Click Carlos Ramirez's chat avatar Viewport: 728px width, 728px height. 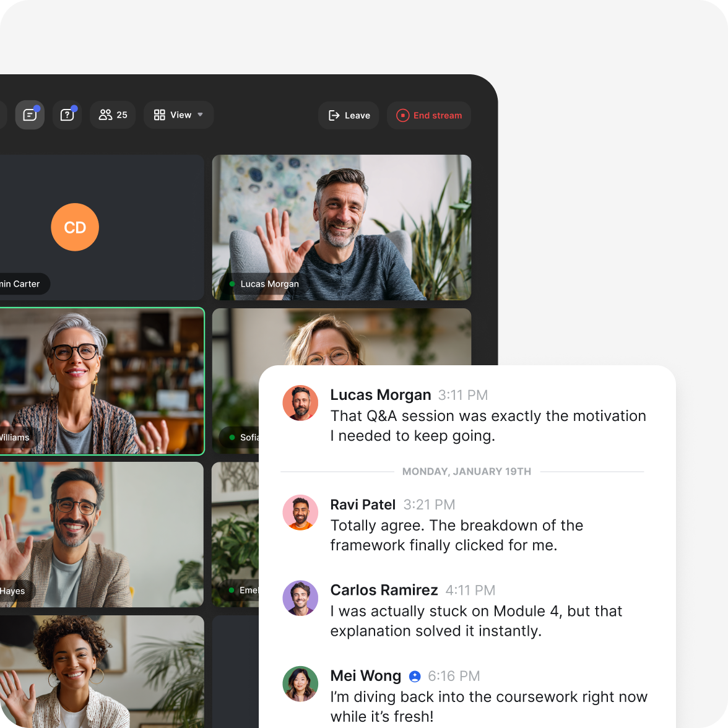[x=300, y=598]
